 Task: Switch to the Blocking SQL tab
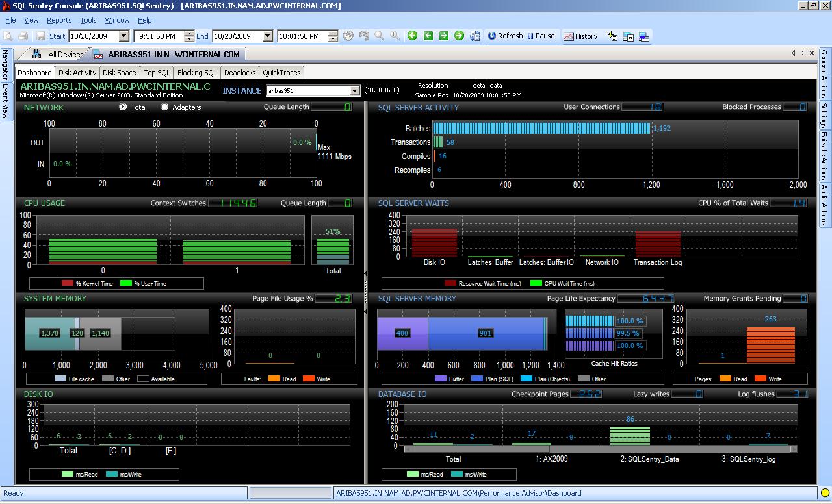pyautogui.click(x=197, y=73)
